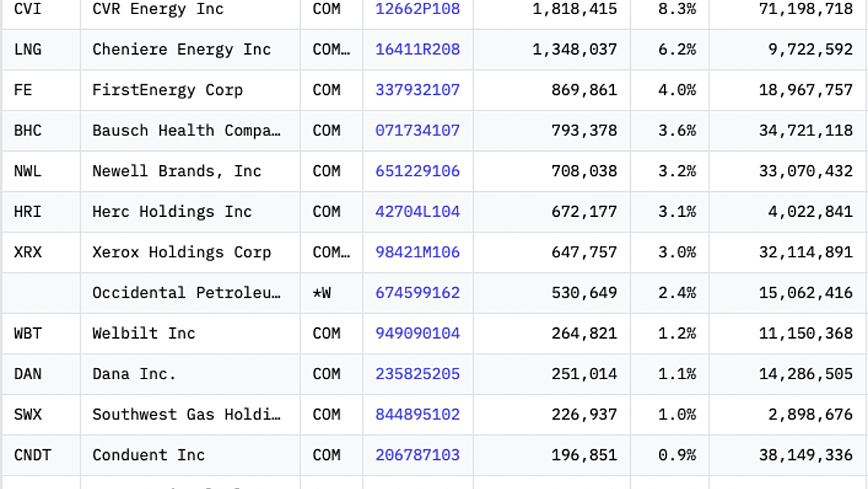Click the FirstEnergy Corp name
This screenshot has height=489, width=868.
tap(167, 90)
